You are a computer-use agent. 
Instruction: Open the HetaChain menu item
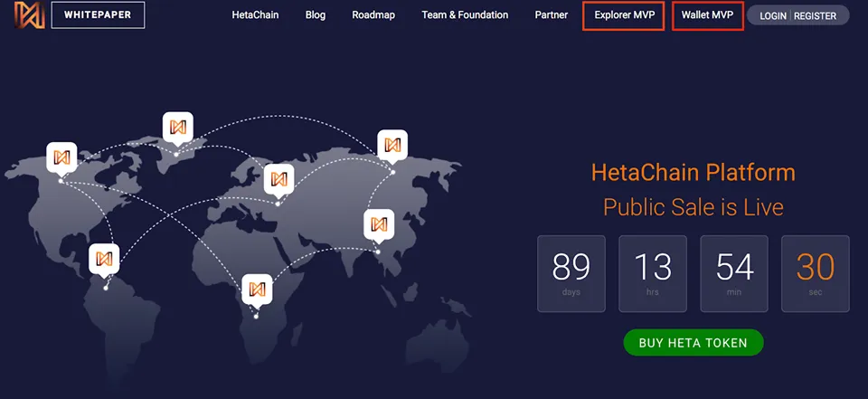point(255,15)
